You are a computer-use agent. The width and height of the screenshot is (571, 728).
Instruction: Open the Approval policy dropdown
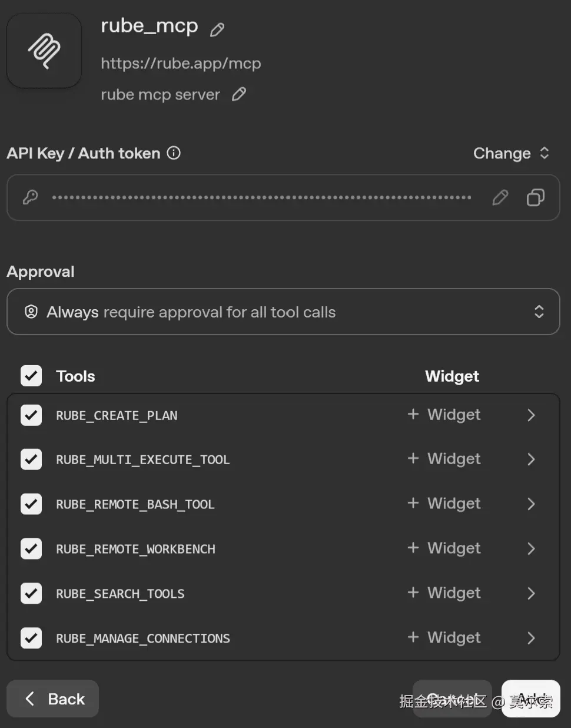click(283, 312)
